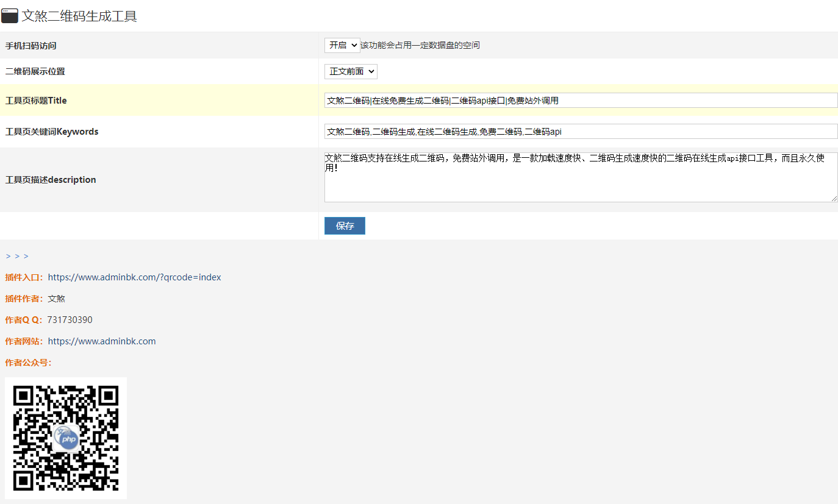Click the QQ number 731730390
The height and width of the screenshot is (504, 838).
coord(70,320)
